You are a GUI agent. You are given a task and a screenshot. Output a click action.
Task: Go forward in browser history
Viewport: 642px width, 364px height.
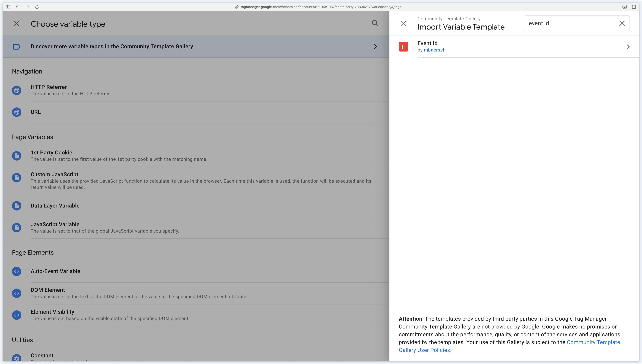pos(27,7)
